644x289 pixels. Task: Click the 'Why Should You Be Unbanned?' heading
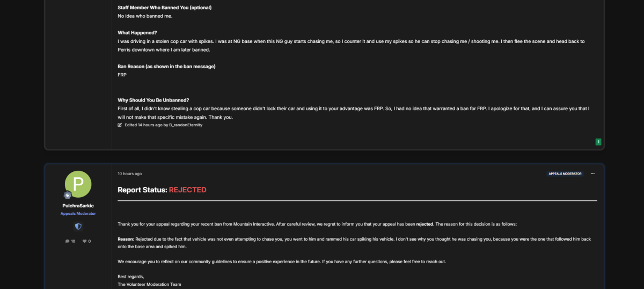pos(153,100)
